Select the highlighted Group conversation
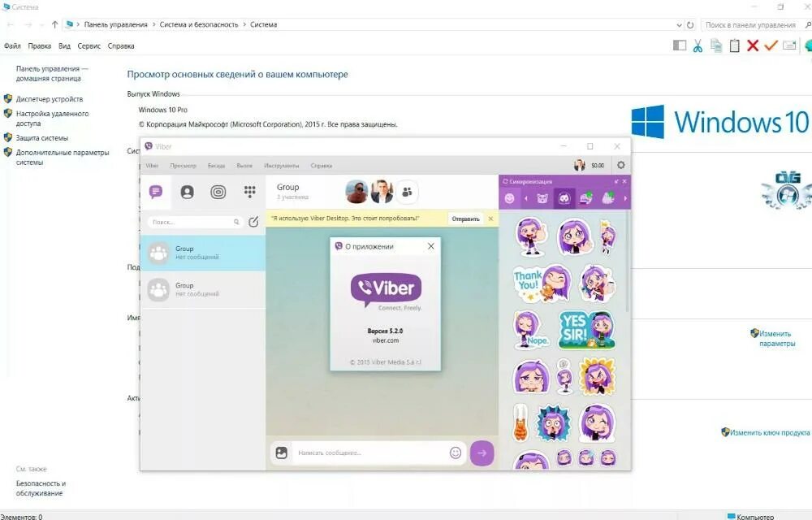812x520 pixels. (x=202, y=253)
